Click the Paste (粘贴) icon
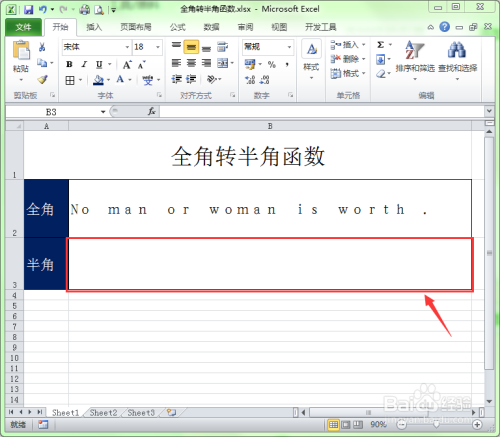Viewport: 500px width, 437px height. [x=21, y=50]
